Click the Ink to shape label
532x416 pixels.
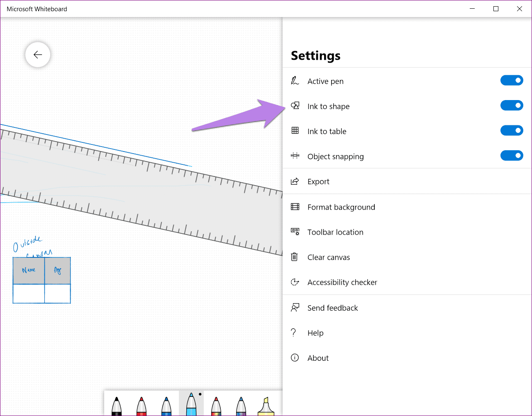point(328,106)
